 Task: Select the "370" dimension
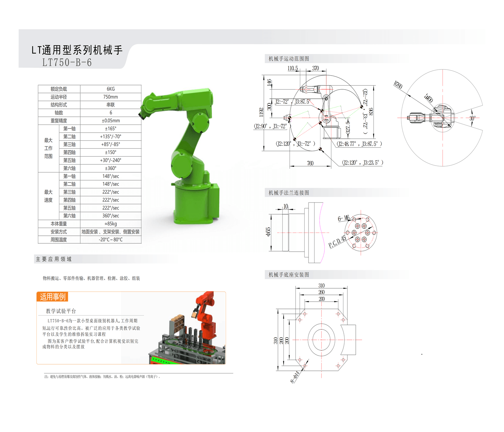point(315,68)
